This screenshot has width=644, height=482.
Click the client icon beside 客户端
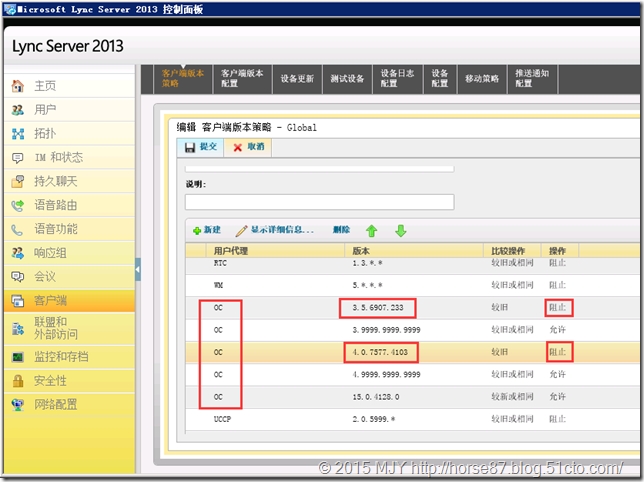point(18,301)
